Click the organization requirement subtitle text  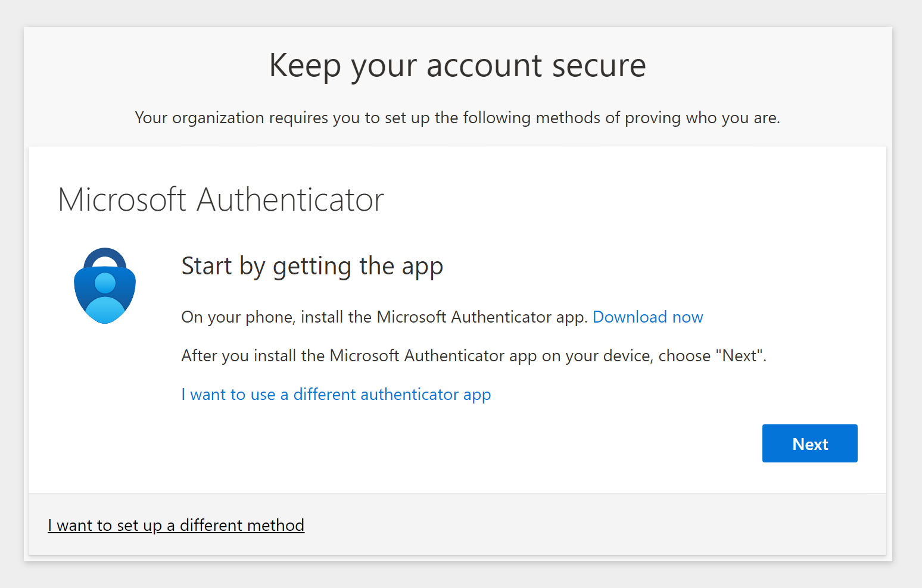pyautogui.click(x=457, y=117)
